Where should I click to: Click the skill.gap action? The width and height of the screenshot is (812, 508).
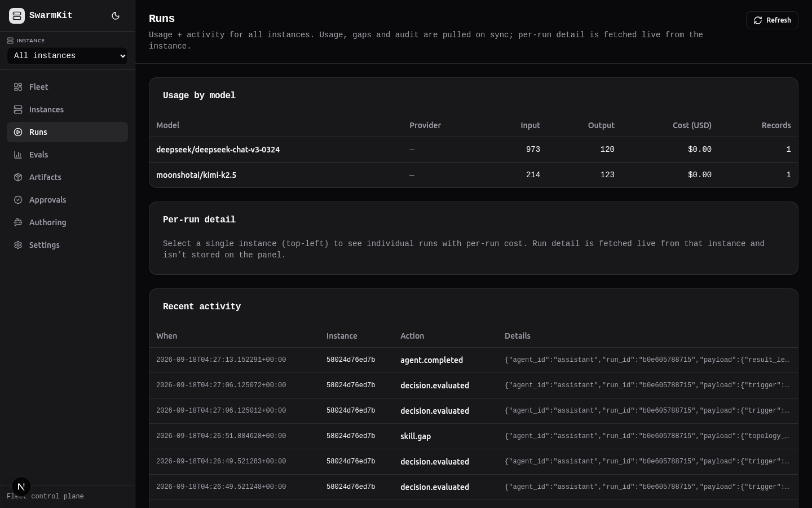coord(416,436)
